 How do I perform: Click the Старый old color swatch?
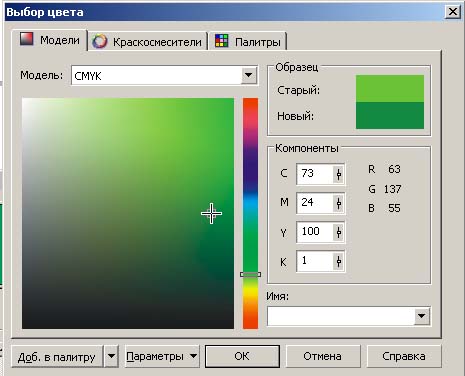(x=390, y=88)
